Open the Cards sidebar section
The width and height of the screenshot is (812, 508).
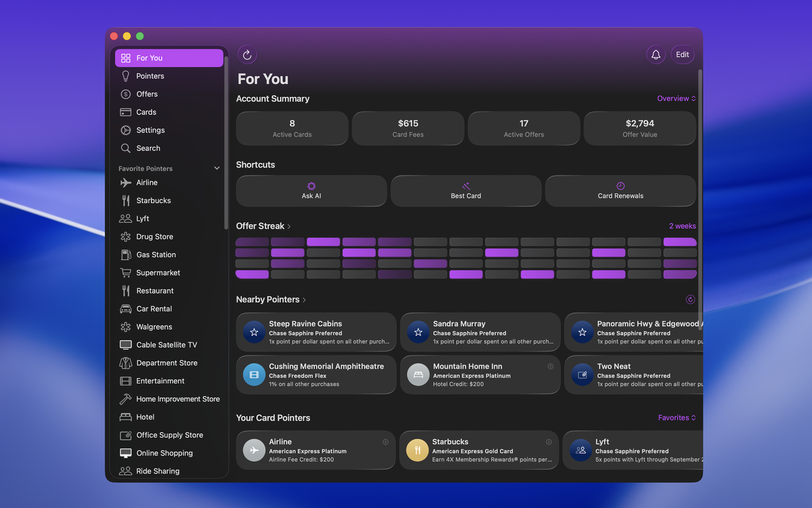click(x=146, y=112)
